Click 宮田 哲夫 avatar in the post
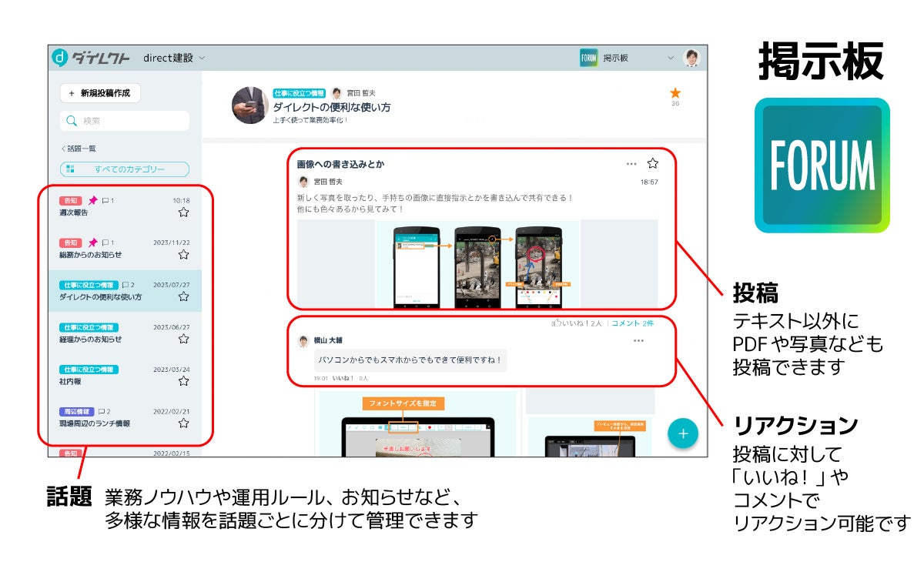The image size is (924, 562). (303, 182)
